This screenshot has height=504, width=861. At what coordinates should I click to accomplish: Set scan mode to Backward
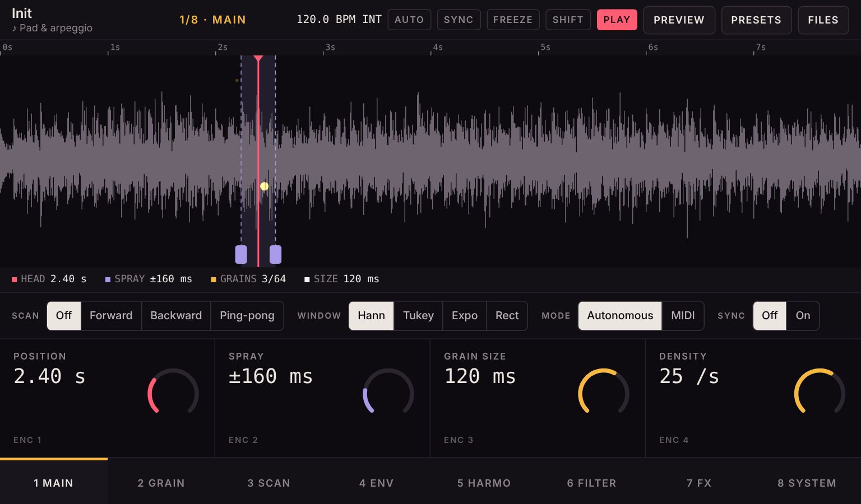coord(176,316)
